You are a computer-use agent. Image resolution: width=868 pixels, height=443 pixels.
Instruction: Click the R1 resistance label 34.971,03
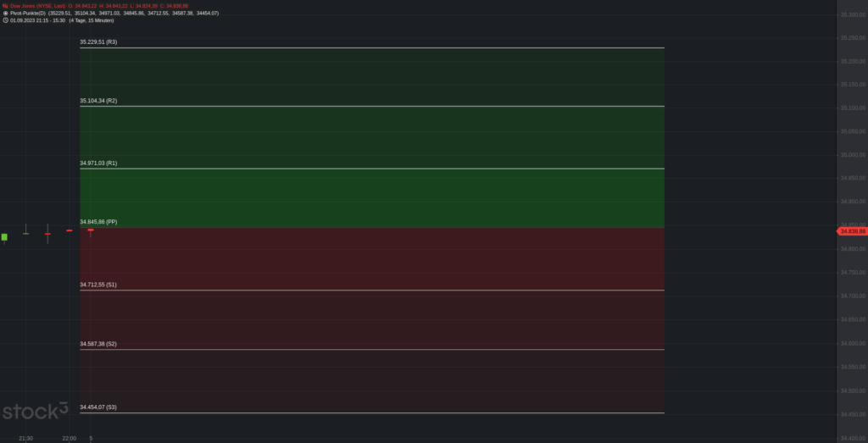pos(98,163)
